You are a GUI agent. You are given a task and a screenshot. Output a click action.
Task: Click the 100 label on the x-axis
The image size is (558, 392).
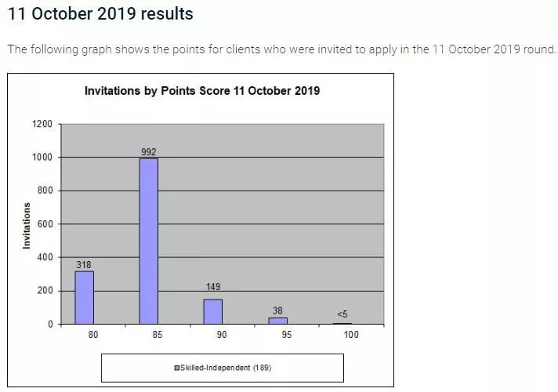pyautogui.click(x=351, y=336)
